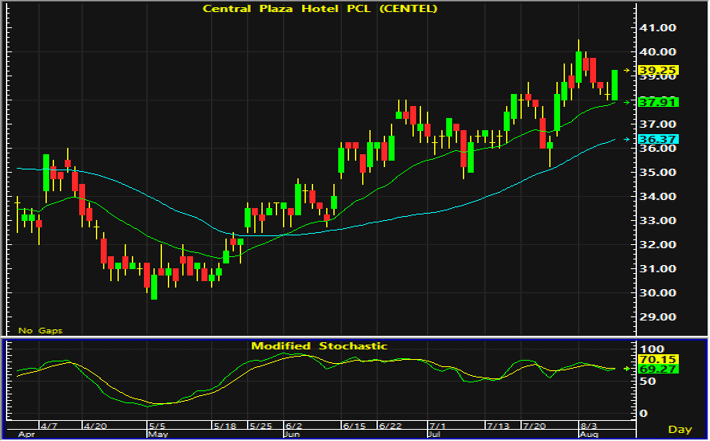The height and width of the screenshot is (441, 710).
Task: Click the 5/5 date marker
Action: click(x=158, y=426)
